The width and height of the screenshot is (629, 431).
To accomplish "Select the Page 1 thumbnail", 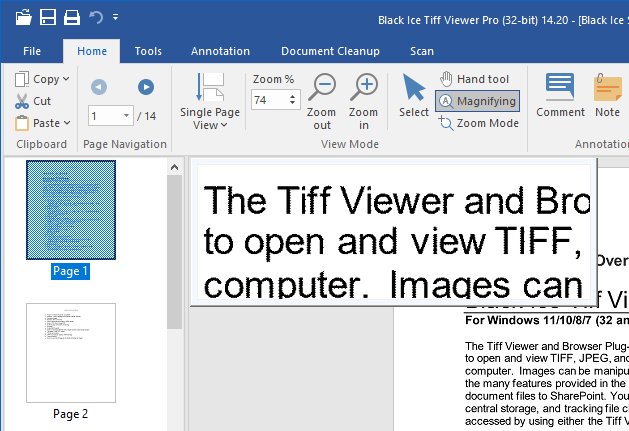I will click(x=71, y=210).
